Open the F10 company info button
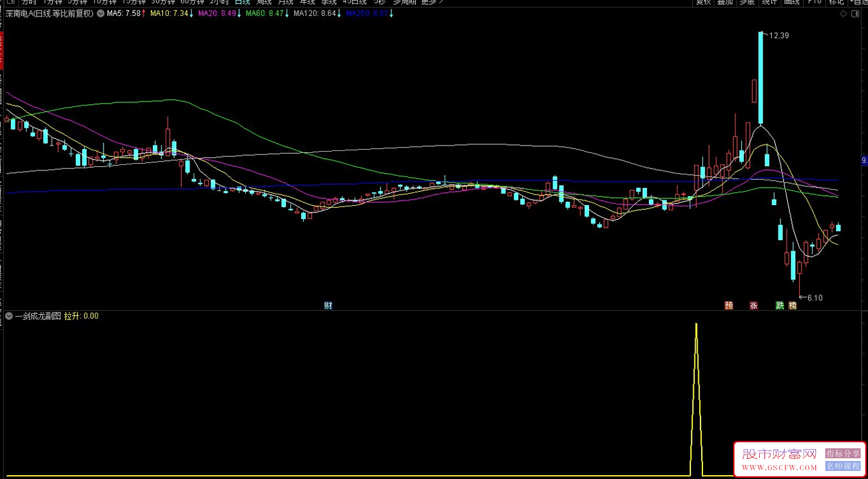This screenshot has height=479, width=868. [x=814, y=2]
